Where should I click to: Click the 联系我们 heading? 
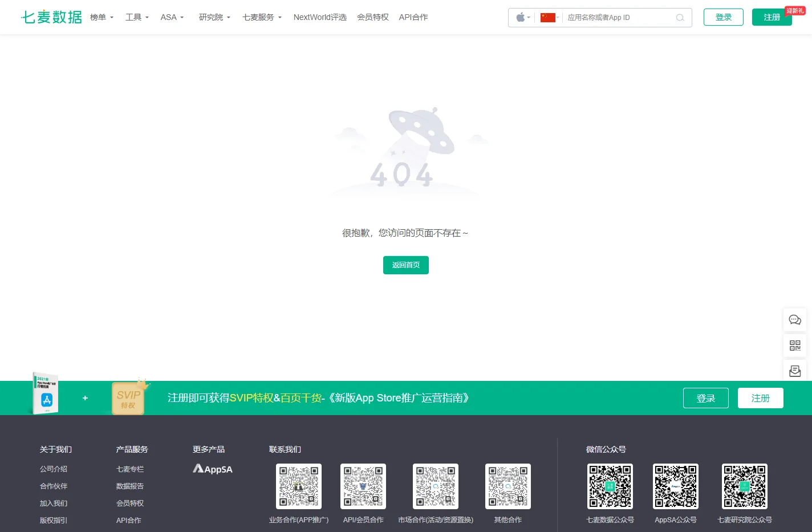click(x=285, y=449)
